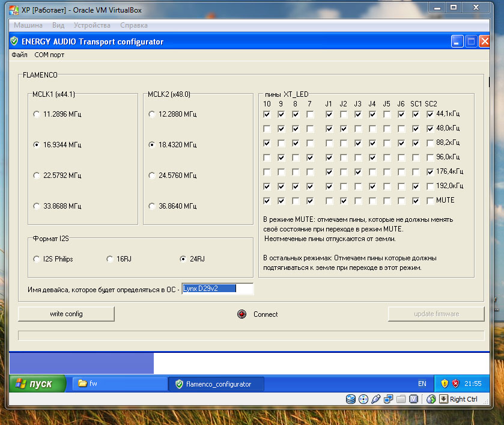Image resolution: width=504 pixels, height=425 pixels.
Task: Click the VirtualBox optical disc status icon
Action: [x=363, y=399]
